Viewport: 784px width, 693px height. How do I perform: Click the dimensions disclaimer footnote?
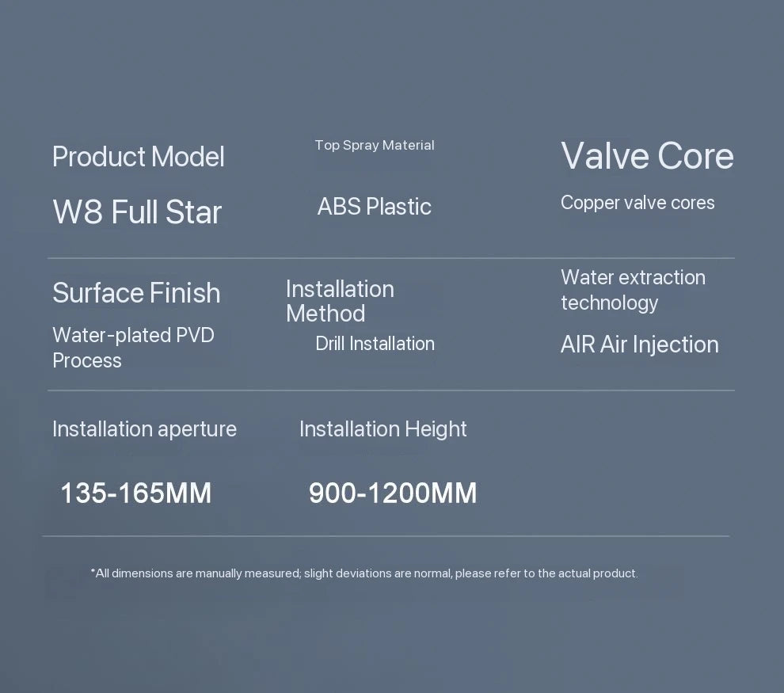[364, 573]
